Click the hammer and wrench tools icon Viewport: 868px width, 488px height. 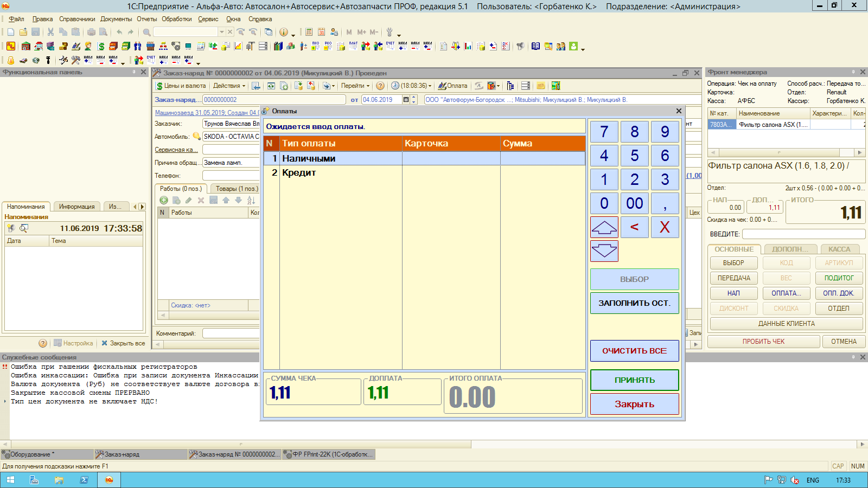coord(76,60)
